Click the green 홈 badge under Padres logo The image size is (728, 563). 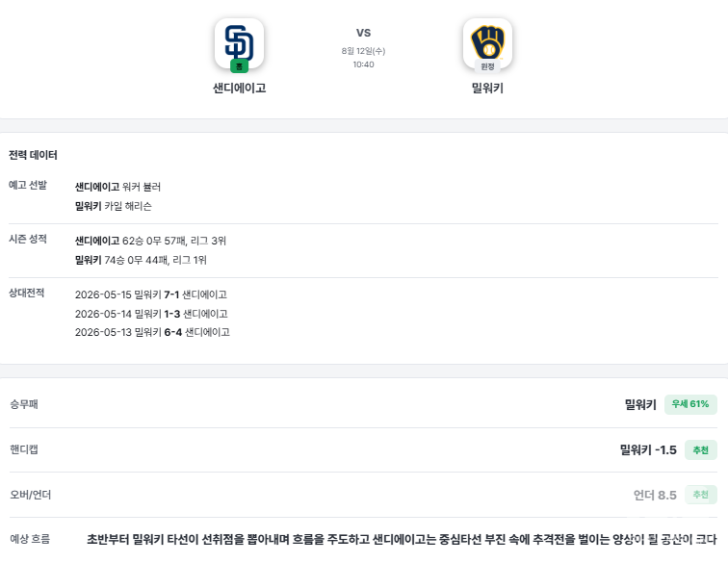click(x=239, y=66)
